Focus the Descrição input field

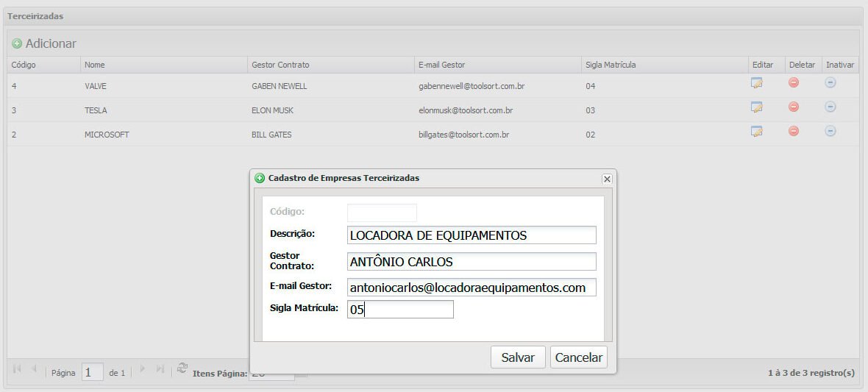(472, 235)
